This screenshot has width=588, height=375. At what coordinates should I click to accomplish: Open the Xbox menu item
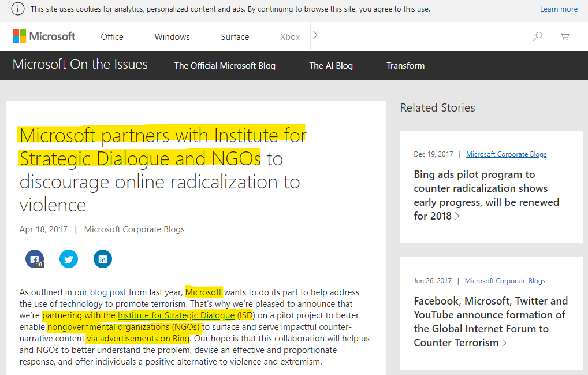(x=290, y=37)
